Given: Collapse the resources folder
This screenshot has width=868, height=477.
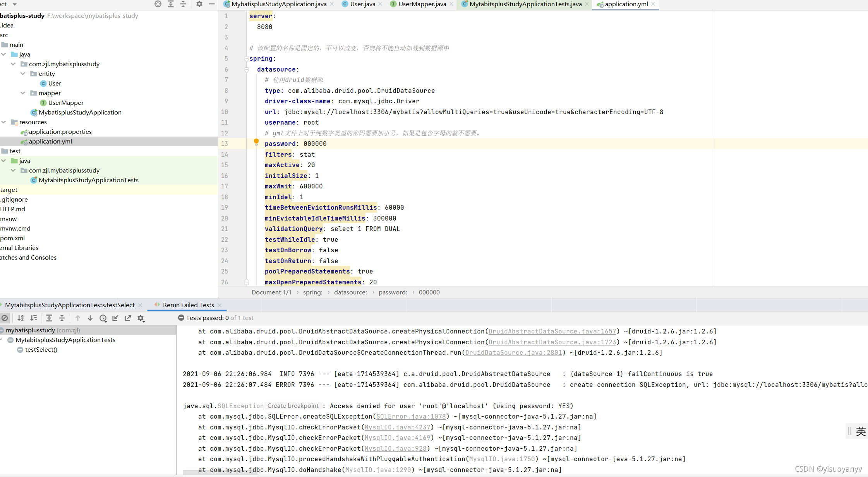Looking at the screenshot, I should [x=4, y=122].
